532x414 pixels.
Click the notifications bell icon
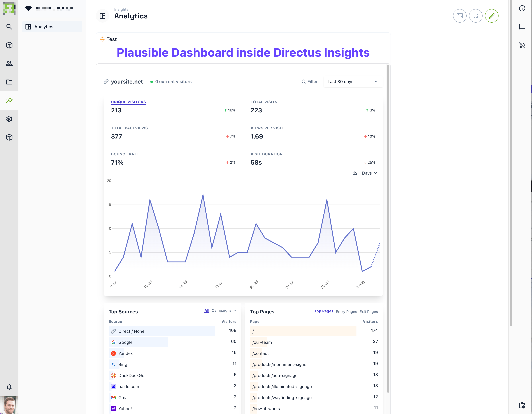coord(9,387)
